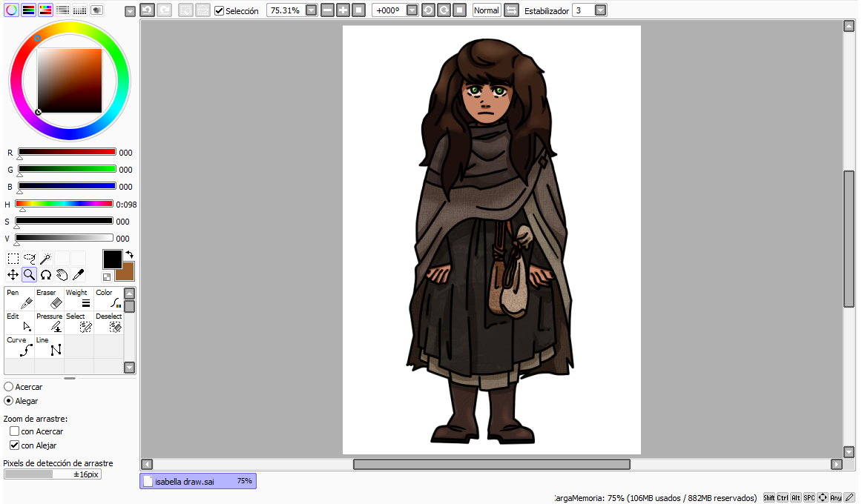The height and width of the screenshot is (504, 862).
Task: Choose the Pressure vector tool
Action: (x=49, y=322)
